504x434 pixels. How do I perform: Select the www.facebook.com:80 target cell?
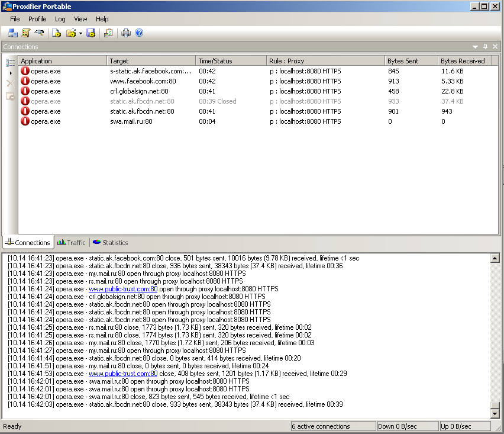click(x=143, y=81)
